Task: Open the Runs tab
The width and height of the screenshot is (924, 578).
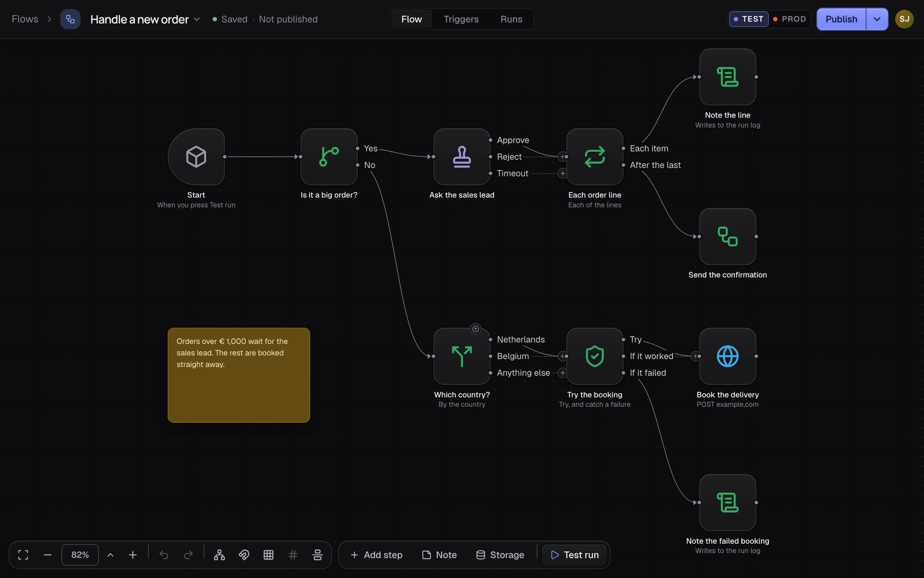Action: point(511,19)
